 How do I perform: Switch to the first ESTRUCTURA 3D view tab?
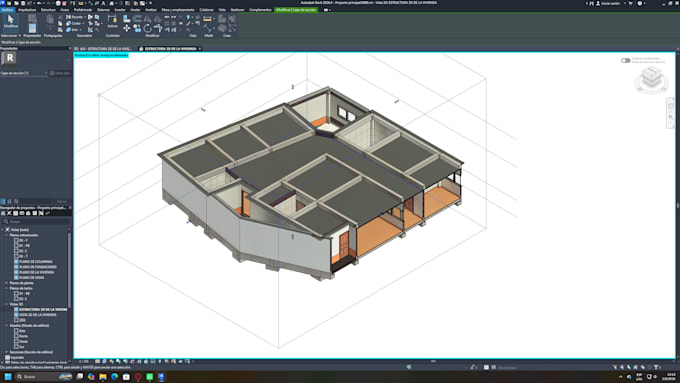(105, 49)
